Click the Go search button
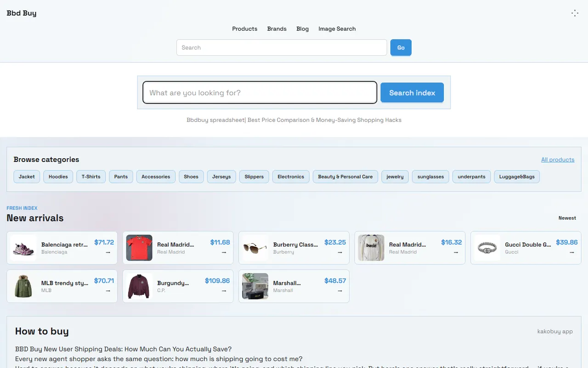Viewport: 588px width, 368px height. [401, 47]
